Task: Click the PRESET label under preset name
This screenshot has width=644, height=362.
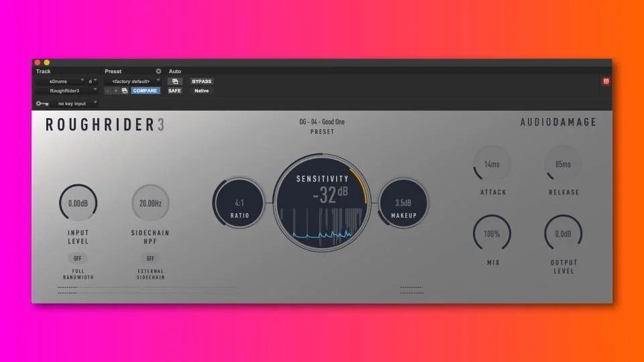Action: coord(323,132)
